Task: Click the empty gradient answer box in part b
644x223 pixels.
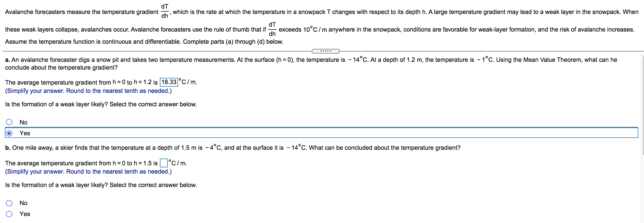Action: pyautogui.click(x=163, y=163)
